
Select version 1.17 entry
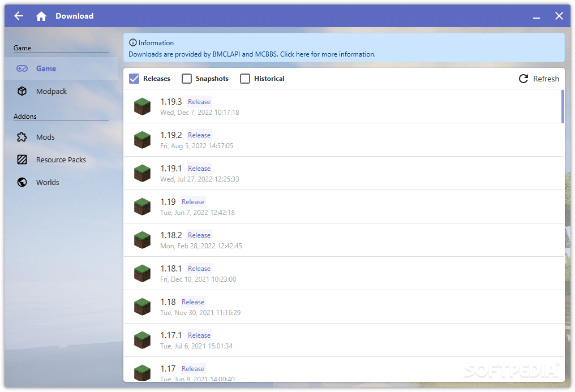(x=344, y=369)
